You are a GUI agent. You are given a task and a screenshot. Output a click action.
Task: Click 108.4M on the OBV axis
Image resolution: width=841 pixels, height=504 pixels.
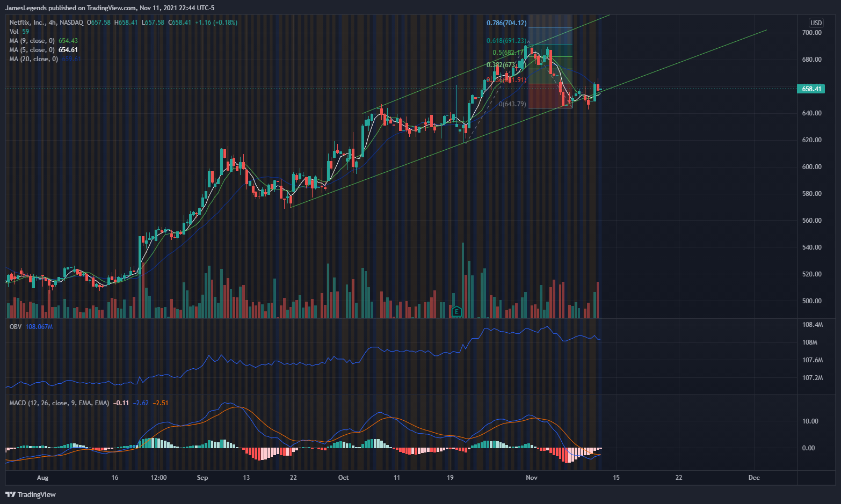[x=813, y=325]
